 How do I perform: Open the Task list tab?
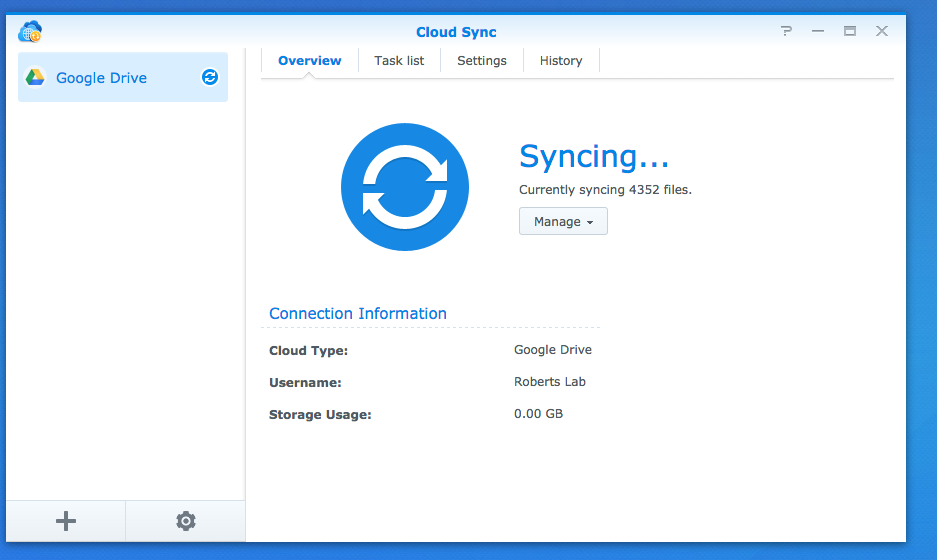399,61
